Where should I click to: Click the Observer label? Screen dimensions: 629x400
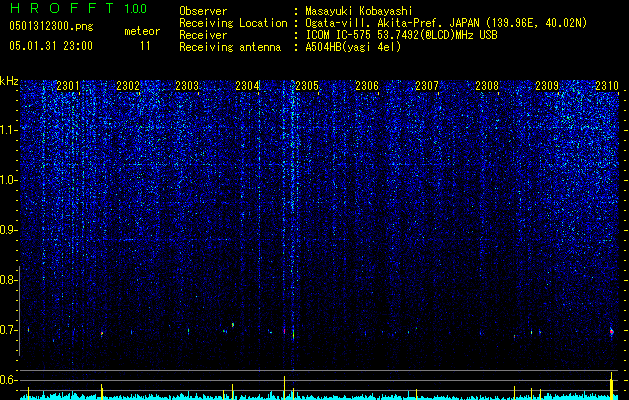point(203,11)
